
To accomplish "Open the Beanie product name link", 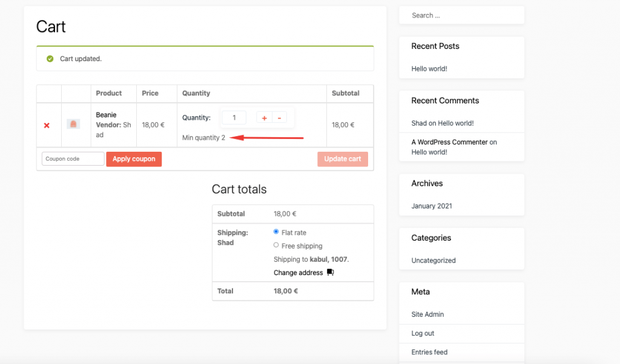I will [106, 115].
